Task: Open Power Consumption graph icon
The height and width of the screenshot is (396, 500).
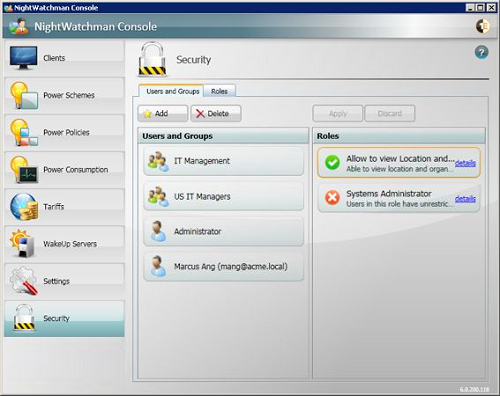Action: click(x=23, y=169)
